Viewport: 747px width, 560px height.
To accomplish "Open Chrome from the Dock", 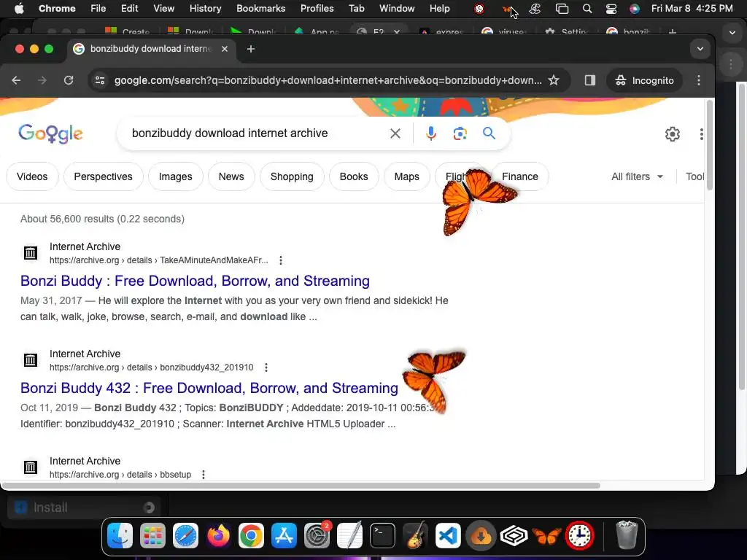I will point(251,536).
